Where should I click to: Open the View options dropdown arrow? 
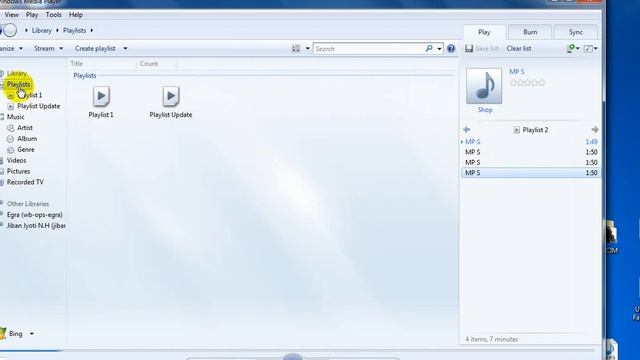308,49
